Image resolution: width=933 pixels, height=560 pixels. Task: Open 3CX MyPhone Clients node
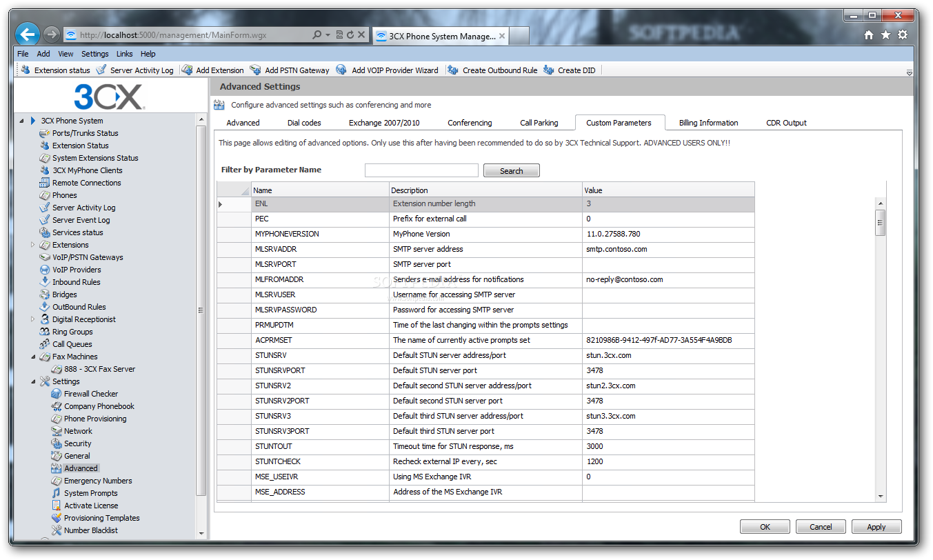pos(88,170)
